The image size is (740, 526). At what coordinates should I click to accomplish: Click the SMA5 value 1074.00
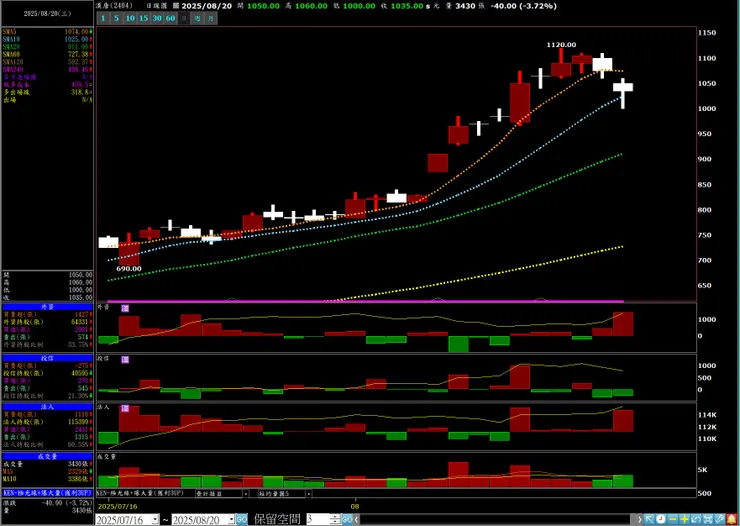pyautogui.click(x=76, y=32)
